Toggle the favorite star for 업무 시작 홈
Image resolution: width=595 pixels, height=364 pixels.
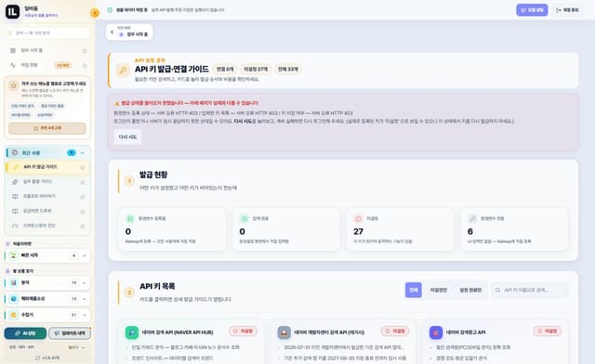coord(85,51)
